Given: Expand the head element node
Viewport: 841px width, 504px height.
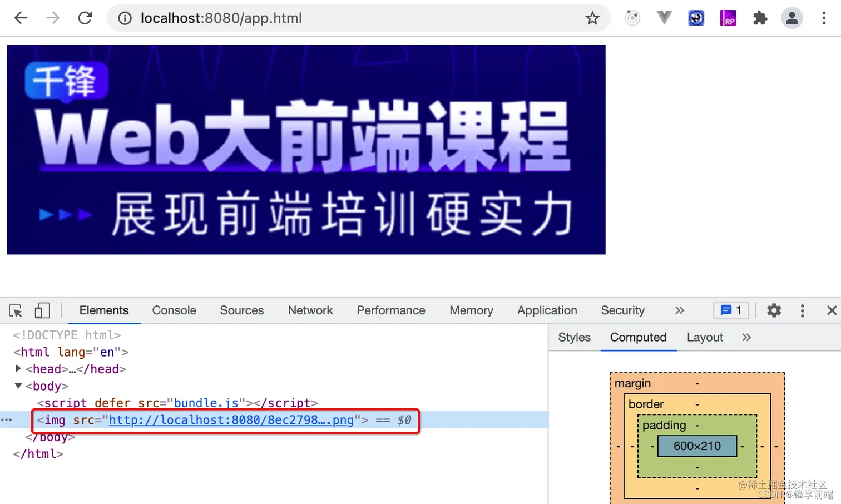Looking at the screenshot, I should coord(18,368).
